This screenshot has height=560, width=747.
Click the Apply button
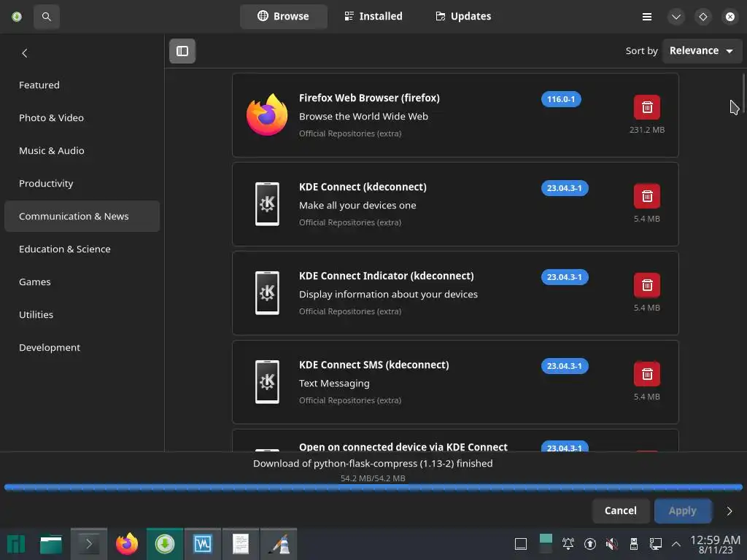[683, 511]
